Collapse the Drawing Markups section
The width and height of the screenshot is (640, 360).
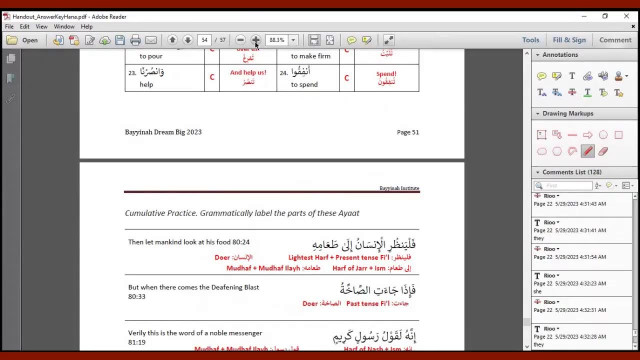pos(538,113)
